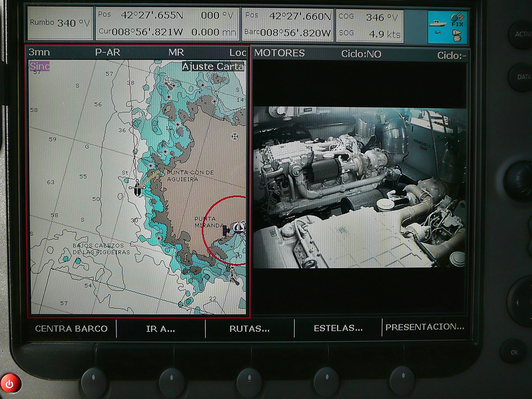Image resolution: width=532 pixels, height=399 pixels.
Task: Toggle the Ciclo:NO camera cycling setting
Action: click(x=361, y=54)
